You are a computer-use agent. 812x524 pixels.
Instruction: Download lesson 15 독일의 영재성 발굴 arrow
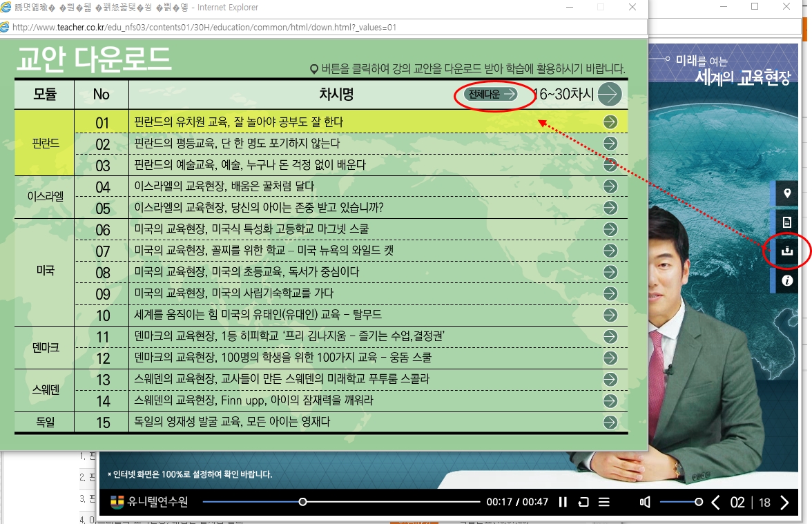610,423
